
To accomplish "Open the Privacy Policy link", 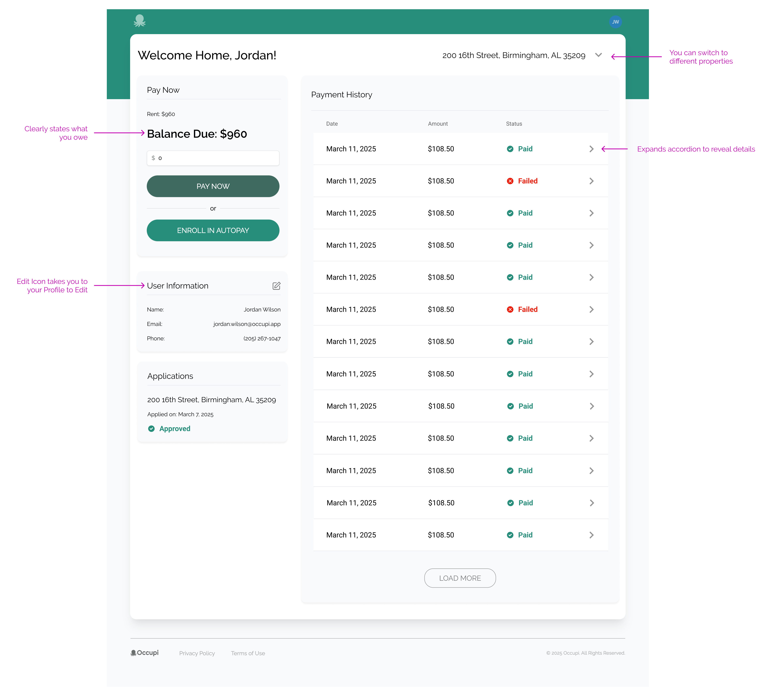I will [x=197, y=653].
